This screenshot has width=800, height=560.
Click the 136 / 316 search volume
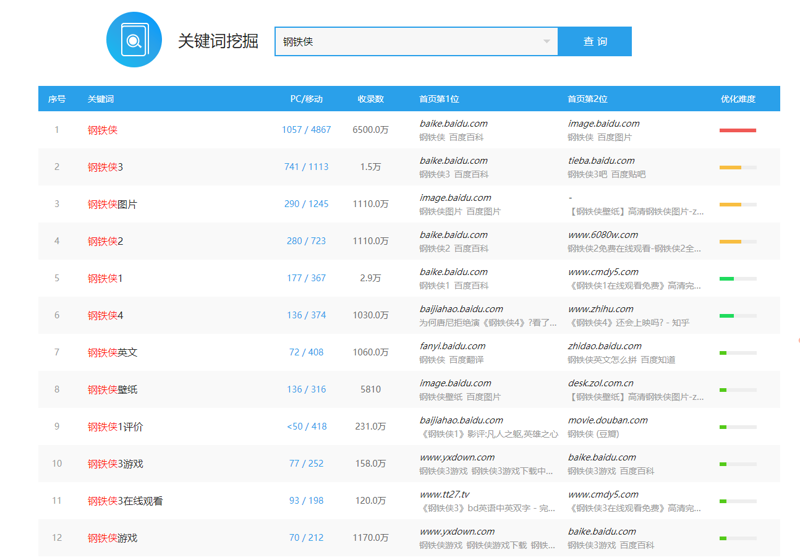point(306,389)
